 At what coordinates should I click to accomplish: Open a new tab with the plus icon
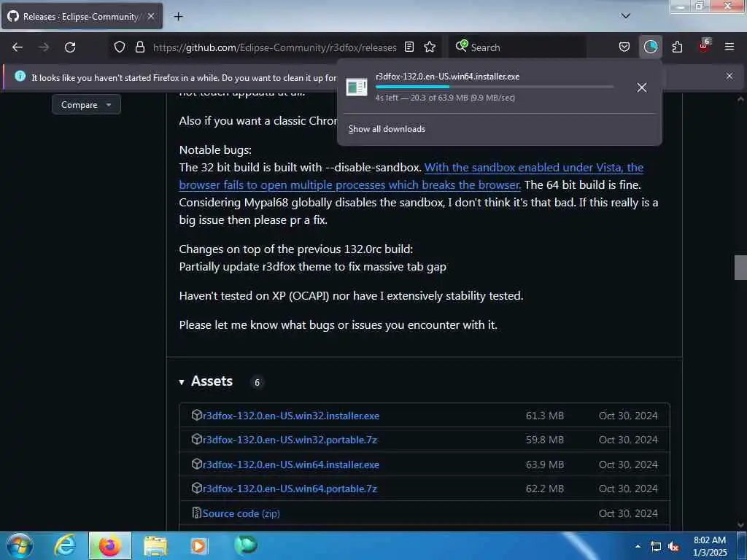178,17
